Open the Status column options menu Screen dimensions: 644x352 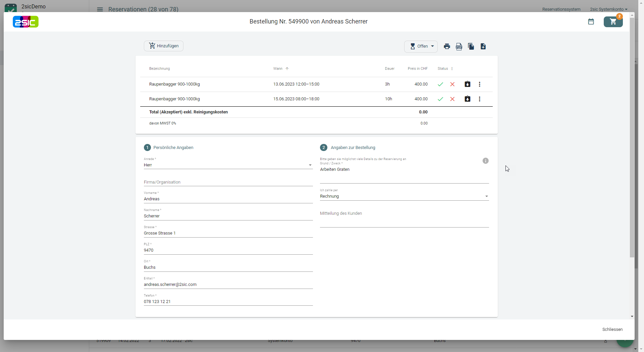(x=452, y=69)
